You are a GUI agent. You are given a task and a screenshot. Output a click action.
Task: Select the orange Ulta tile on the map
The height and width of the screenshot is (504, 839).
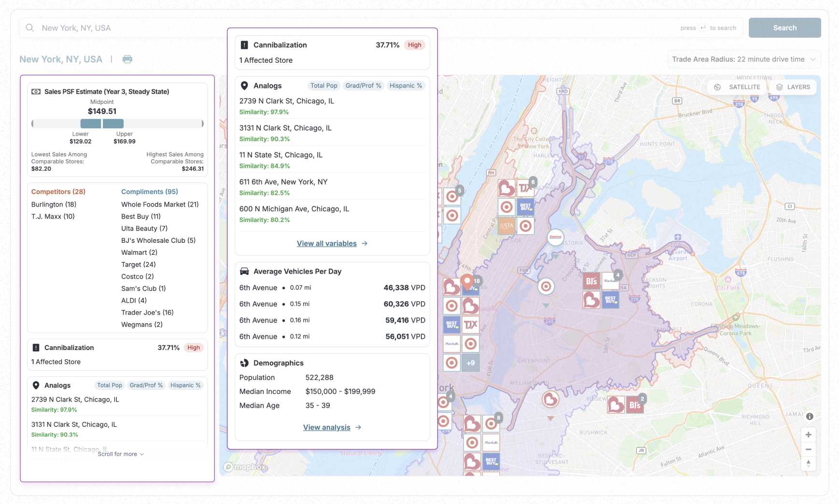coord(506,225)
